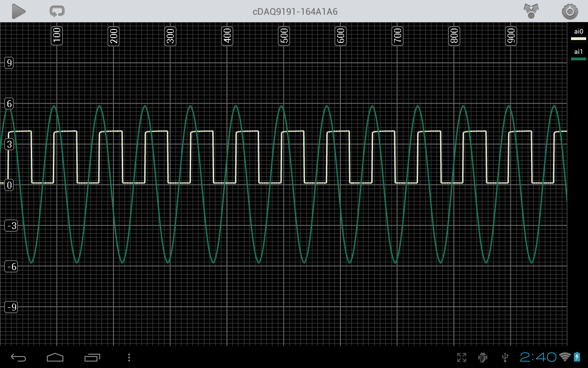Viewport: 588px width, 368px height.
Task: Start acquisition with the play button
Action: pyautogui.click(x=18, y=11)
